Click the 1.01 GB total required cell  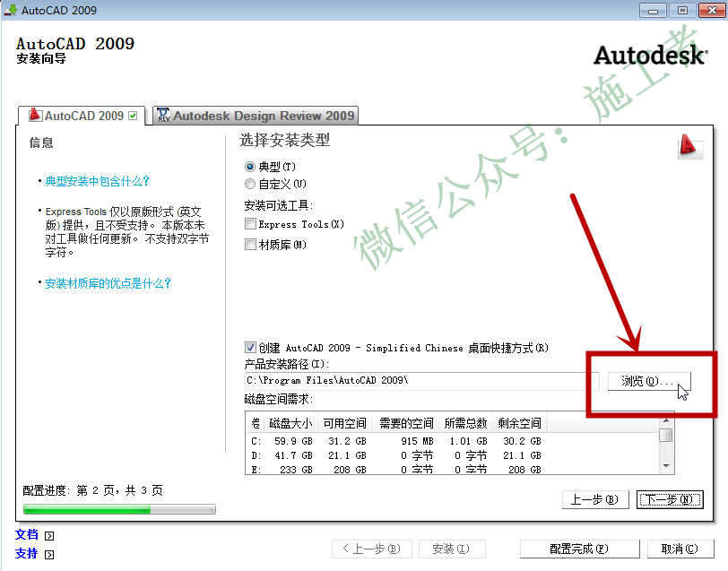(x=469, y=441)
